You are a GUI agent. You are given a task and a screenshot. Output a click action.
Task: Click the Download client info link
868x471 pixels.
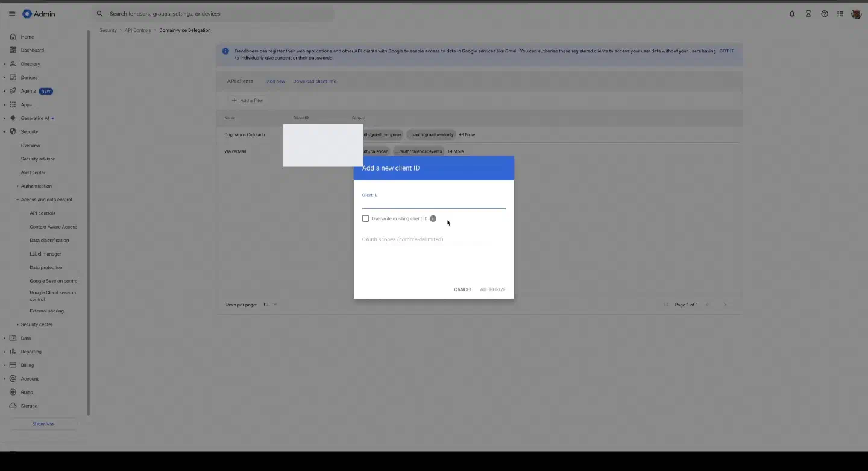(x=315, y=81)
